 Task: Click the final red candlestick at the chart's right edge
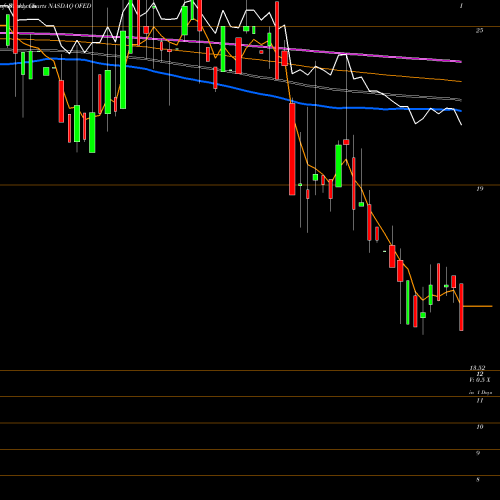point(461,307)
